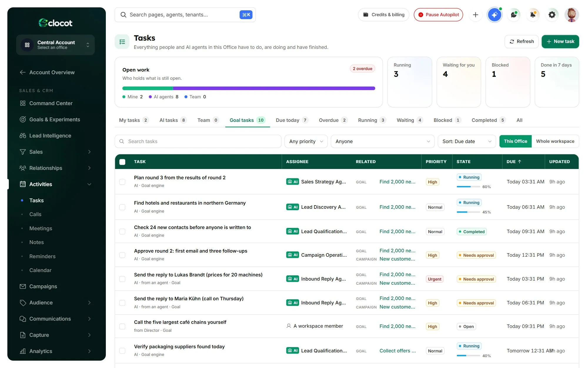
Task: Switch to the Overdue tab
Action: pyautogui.click(x=333, y=120)
